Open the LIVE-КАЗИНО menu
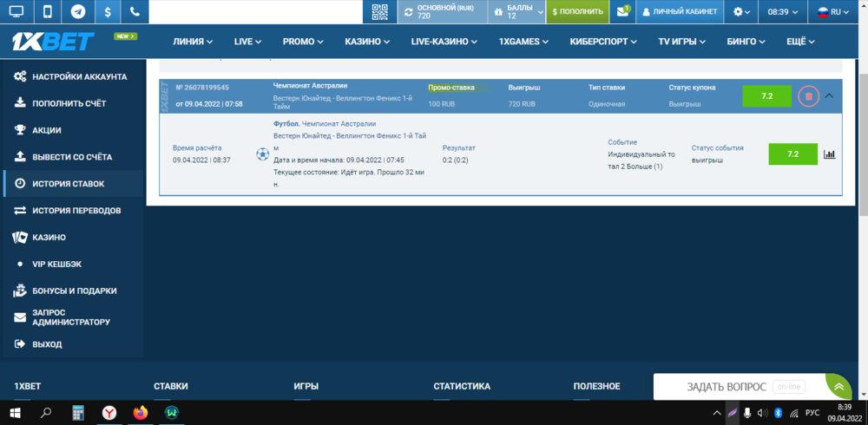Screen dimensions: 868x425 [x=444, y=42]
